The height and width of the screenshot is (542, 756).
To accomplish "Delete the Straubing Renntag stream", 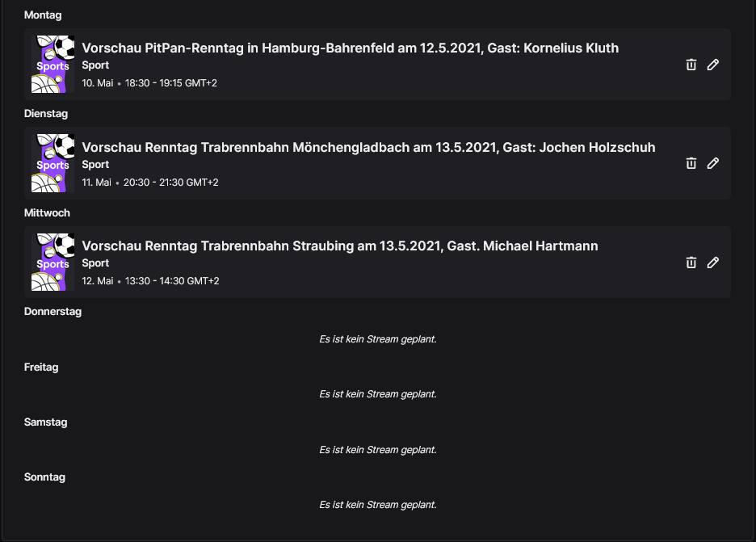I will (x=691, y=263).
